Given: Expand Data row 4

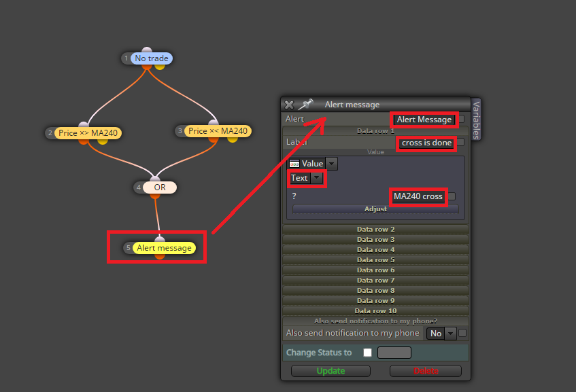Looking at the screenshot, I should click(x=375, y=250).
